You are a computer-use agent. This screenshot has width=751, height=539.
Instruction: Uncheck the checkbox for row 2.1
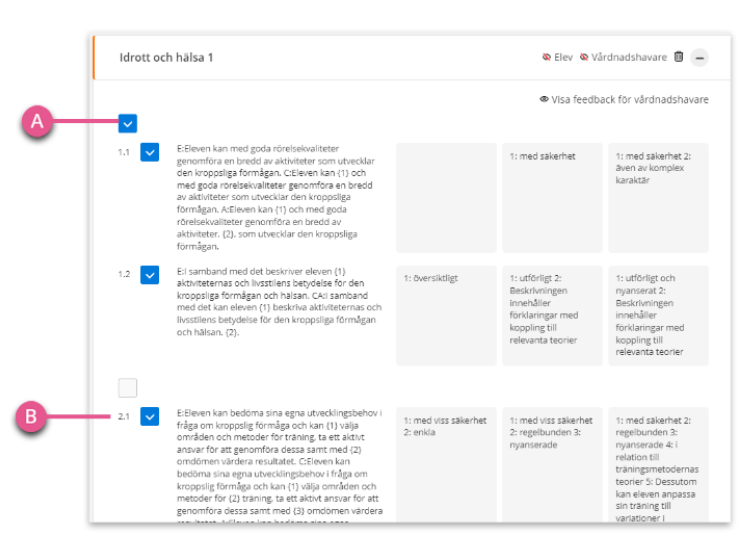tap(149, 416)
